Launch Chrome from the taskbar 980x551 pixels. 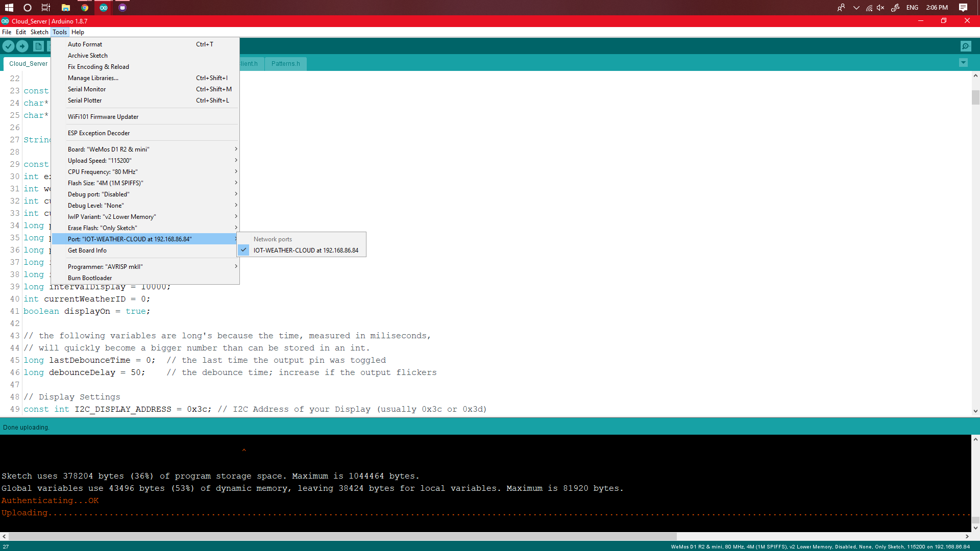(84, 7)
